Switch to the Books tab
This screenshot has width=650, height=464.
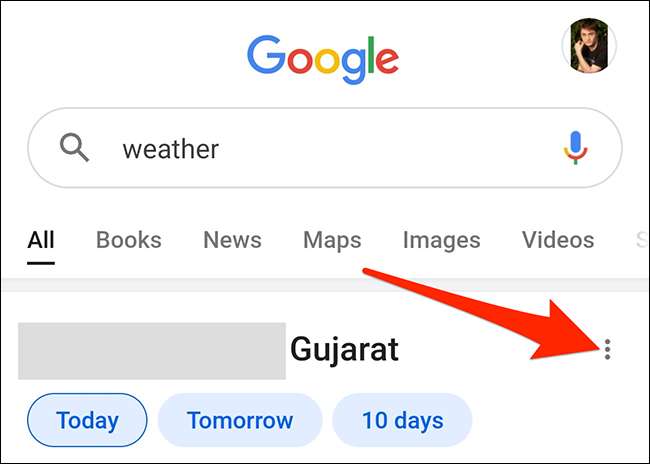tap(128, 240)
